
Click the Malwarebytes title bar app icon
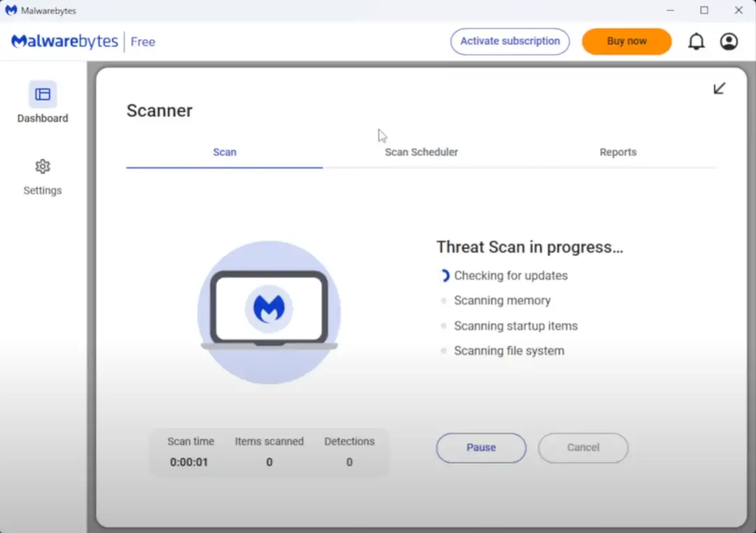[11, 10]
